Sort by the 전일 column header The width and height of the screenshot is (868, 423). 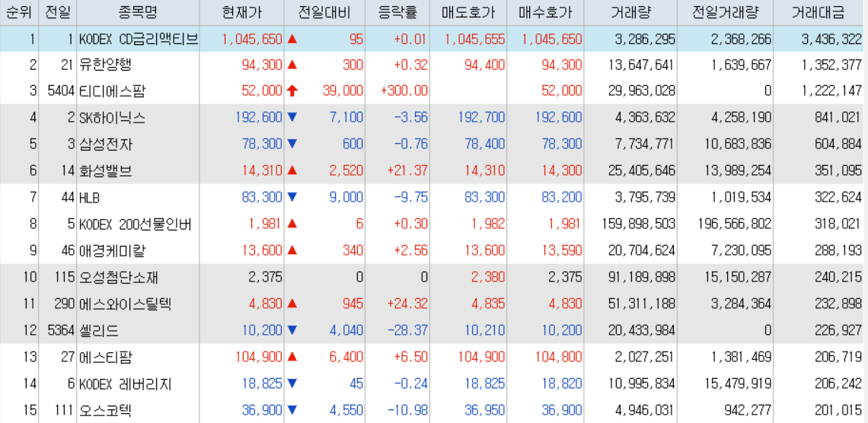point(58,13)
